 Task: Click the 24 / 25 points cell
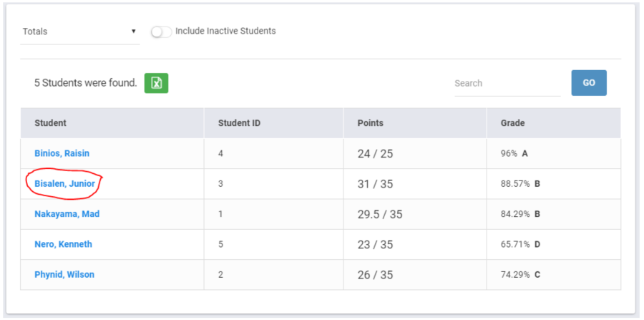(x=375, y=153)
